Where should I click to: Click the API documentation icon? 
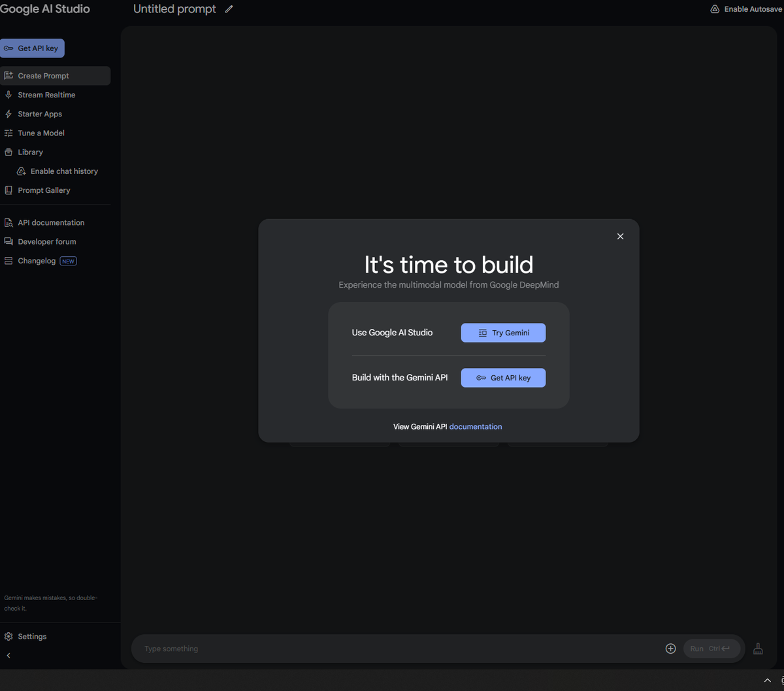click(x=8, y=222)
